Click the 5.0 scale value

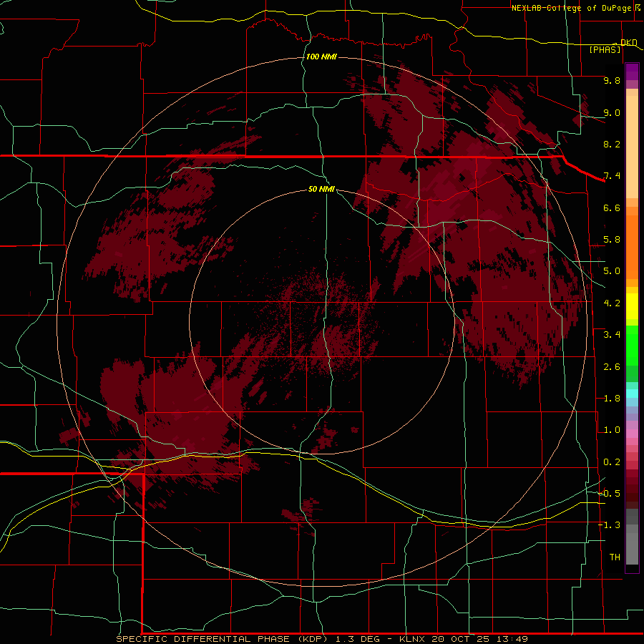click(612, 271)
